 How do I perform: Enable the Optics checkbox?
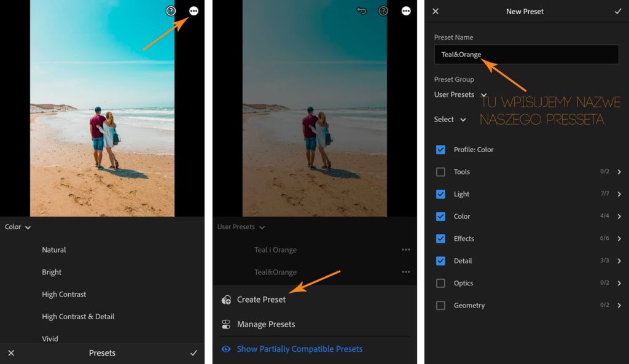[440, 283]
